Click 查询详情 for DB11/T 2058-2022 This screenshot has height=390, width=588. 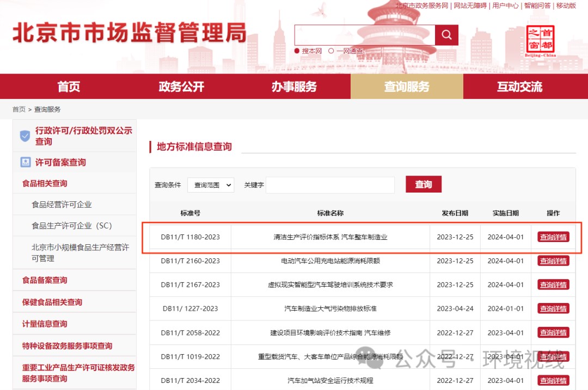[x=553, y=333]
